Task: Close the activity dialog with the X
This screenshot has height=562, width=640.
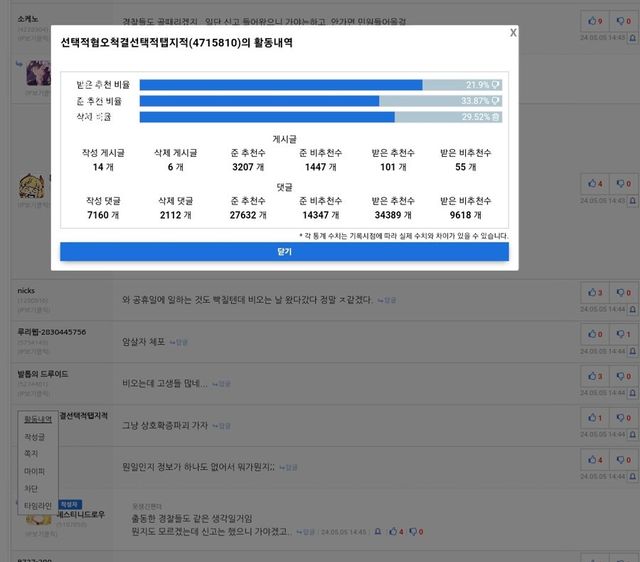Action: 513,33
